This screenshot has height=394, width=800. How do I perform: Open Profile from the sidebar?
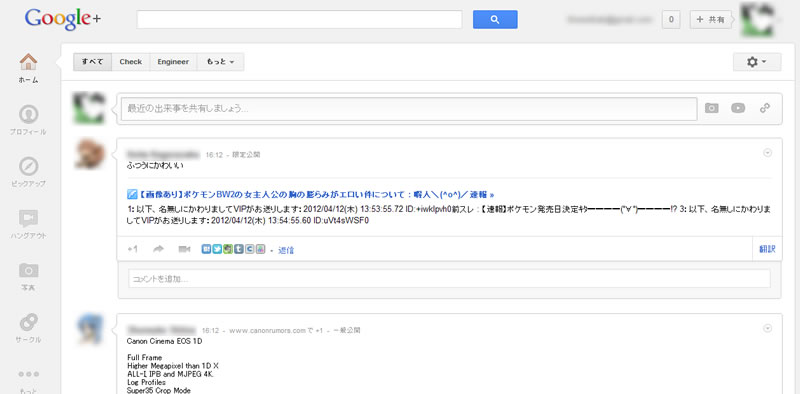(28, 120)
